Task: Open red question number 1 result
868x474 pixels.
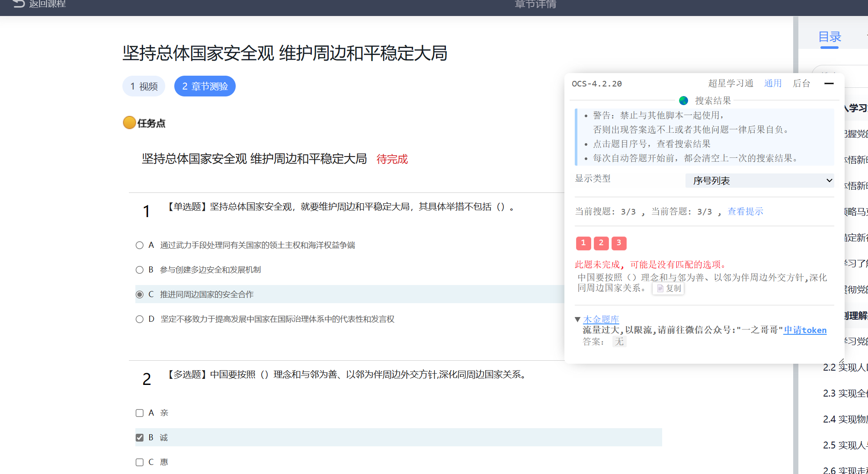Action: pyautogui.click(x=583, y=243)
